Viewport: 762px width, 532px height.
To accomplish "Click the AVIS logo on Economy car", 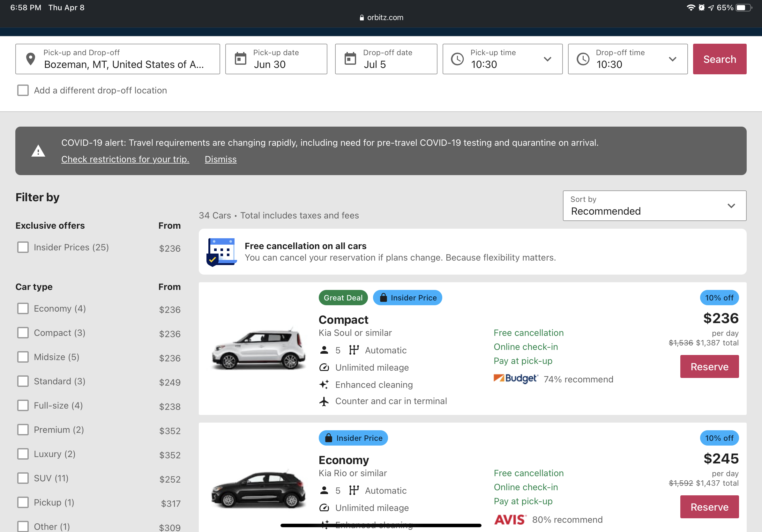I will pos(510,519).
